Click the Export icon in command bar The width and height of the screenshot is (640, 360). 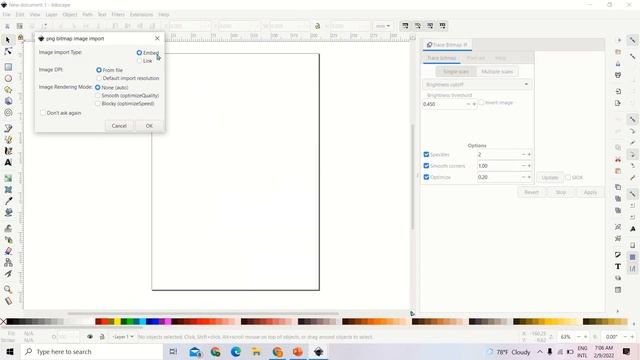[618, 103]
